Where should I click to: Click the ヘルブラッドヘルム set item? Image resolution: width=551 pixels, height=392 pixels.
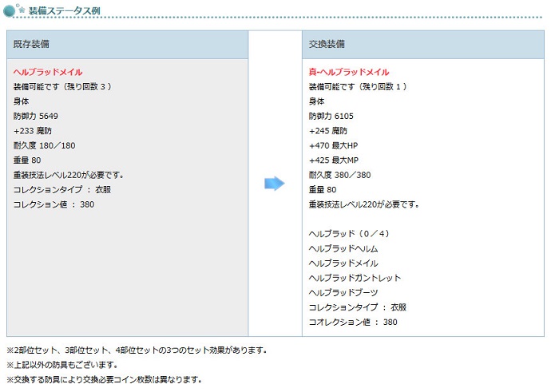[343, 249]
